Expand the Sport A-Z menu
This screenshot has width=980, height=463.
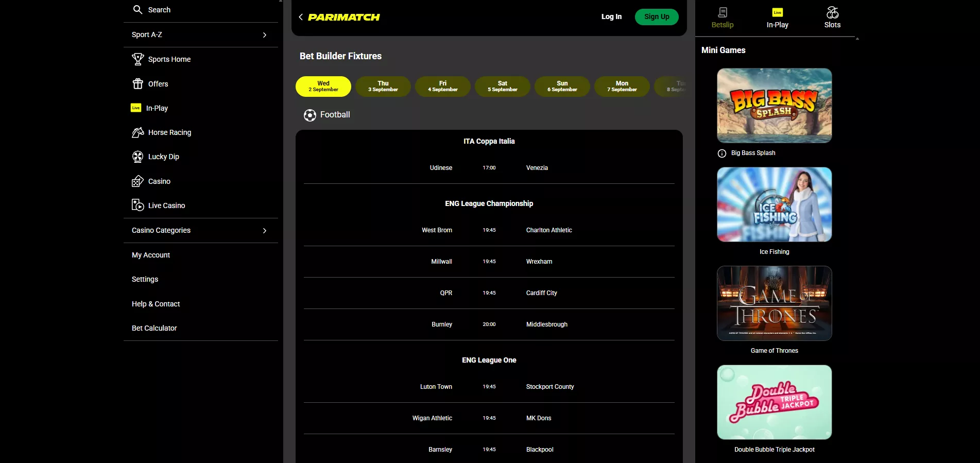point(201,35)
